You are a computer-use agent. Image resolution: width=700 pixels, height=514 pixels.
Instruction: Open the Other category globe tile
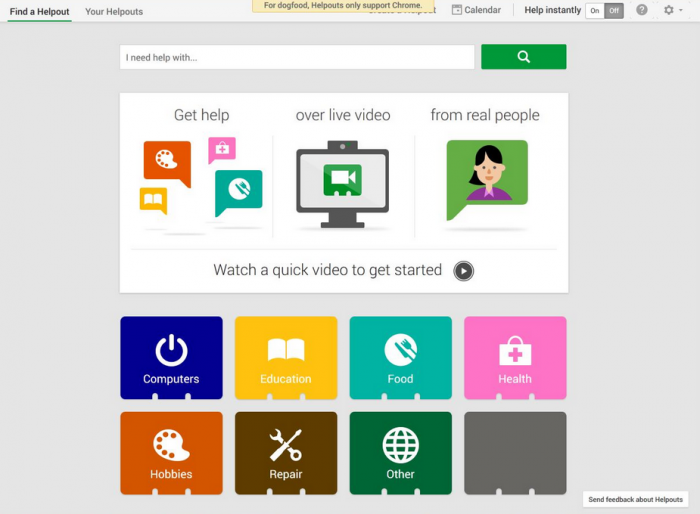pos(400,453)
